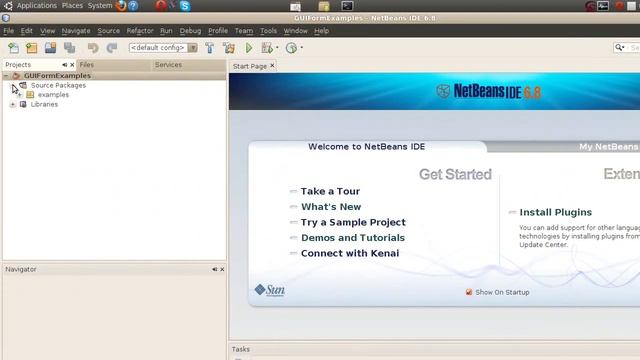This screenshot has height=360, width=640.
Task: Open the Debug Main Project dropdown arrow
Action: click(x=277, y=48)
